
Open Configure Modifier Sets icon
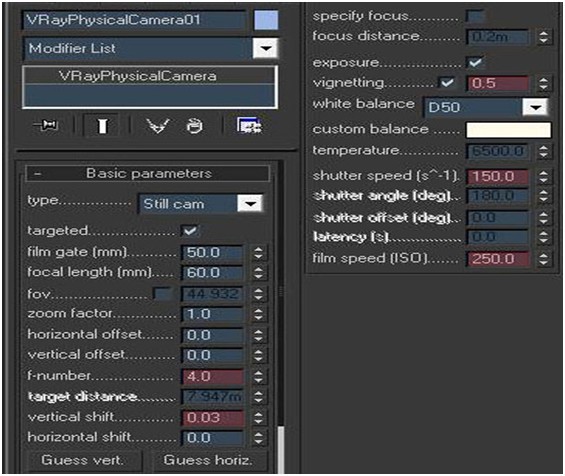[249, 125]
